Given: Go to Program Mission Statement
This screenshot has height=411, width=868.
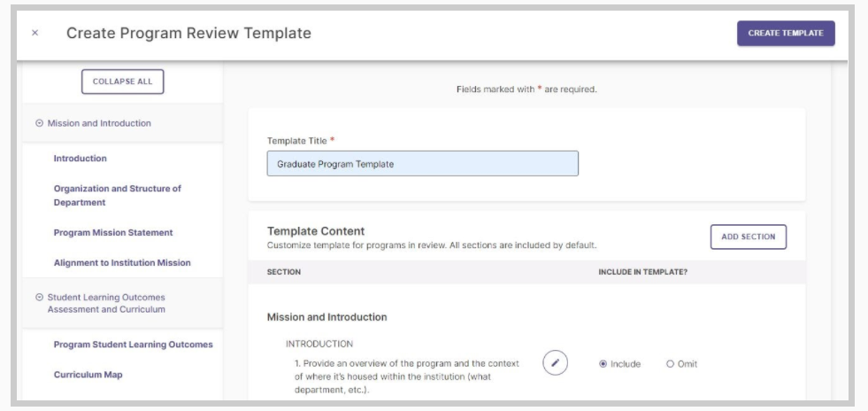Looking at the screenshot, I should click(113, 233).
